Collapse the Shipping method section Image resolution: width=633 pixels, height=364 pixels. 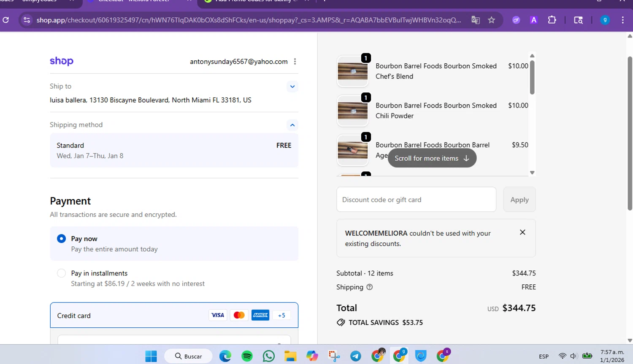[292, 125]
